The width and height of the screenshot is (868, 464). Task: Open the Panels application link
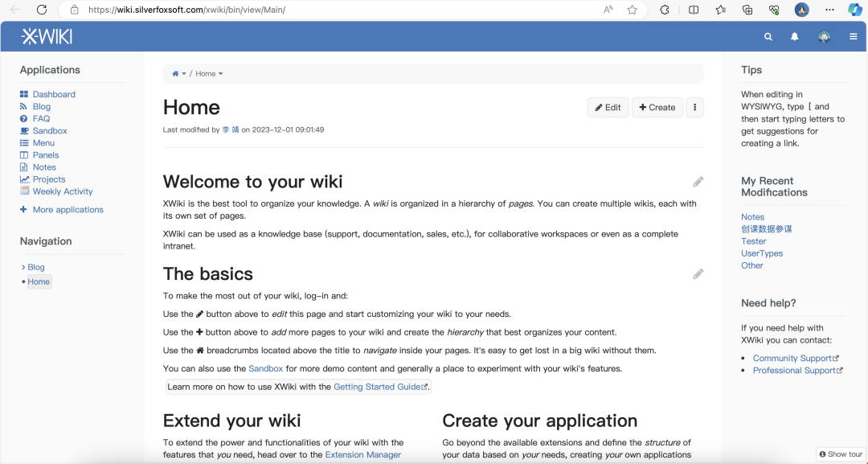pyautogui.click(x=45, y=155)
